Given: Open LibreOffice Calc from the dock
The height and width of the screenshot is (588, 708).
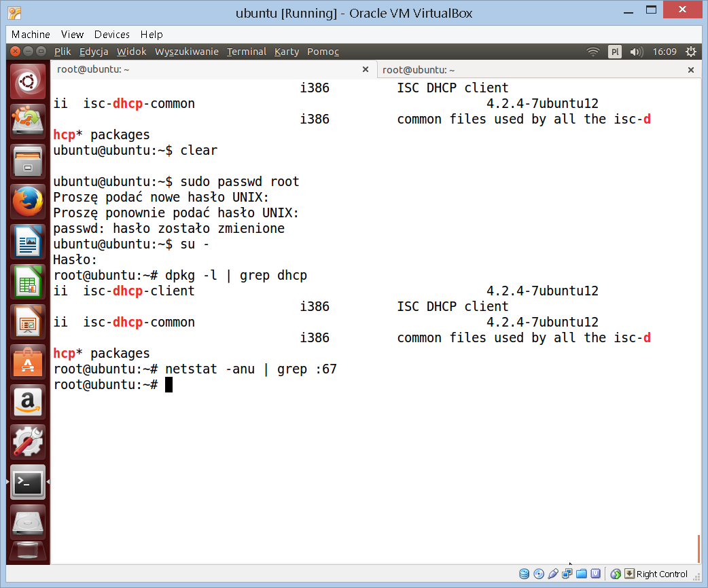Looking at the screenshot, I should (28, 282).
